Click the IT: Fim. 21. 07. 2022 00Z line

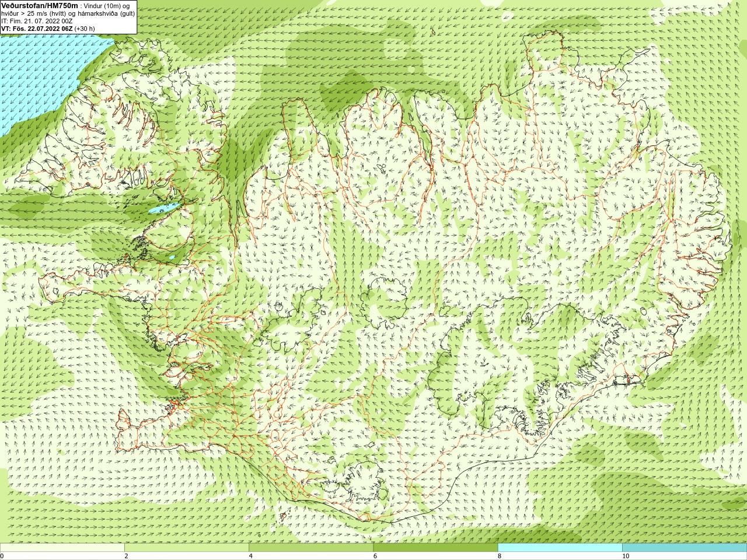(37, 21)
